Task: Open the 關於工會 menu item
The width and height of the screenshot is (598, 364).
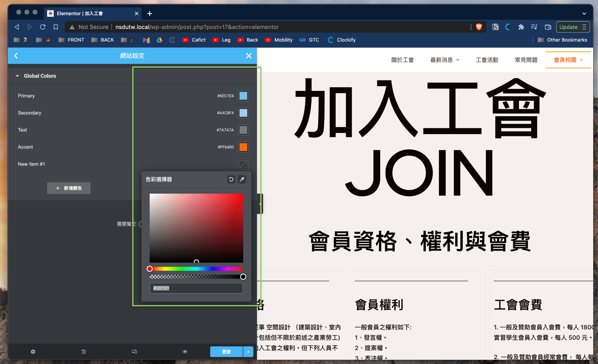Action: (402, 60)
